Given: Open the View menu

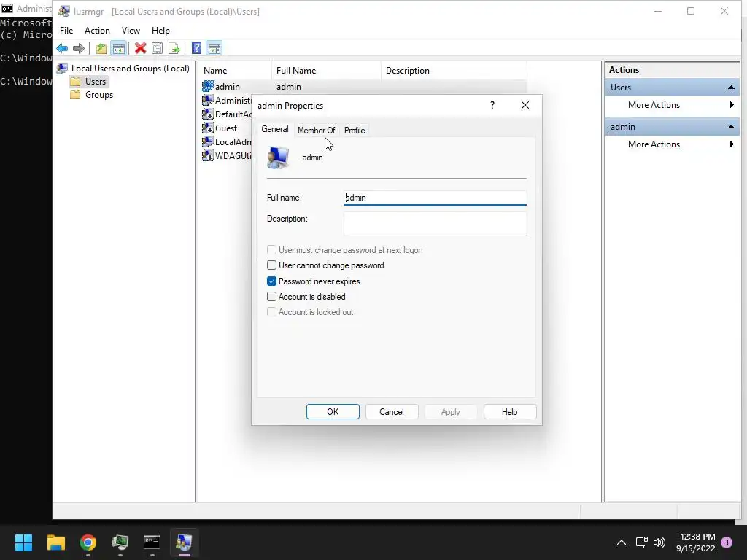Looking at the screenshot, I should [x=131, y=30].
